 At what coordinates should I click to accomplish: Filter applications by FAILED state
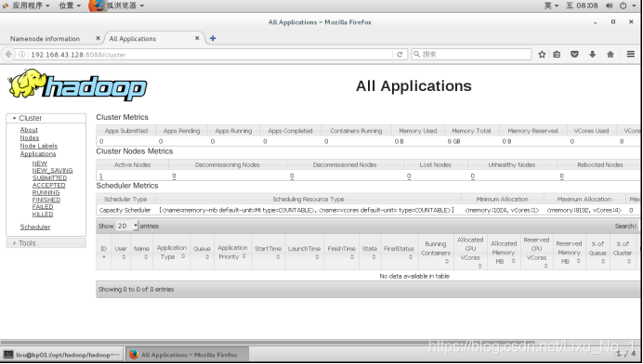(43, 207)
